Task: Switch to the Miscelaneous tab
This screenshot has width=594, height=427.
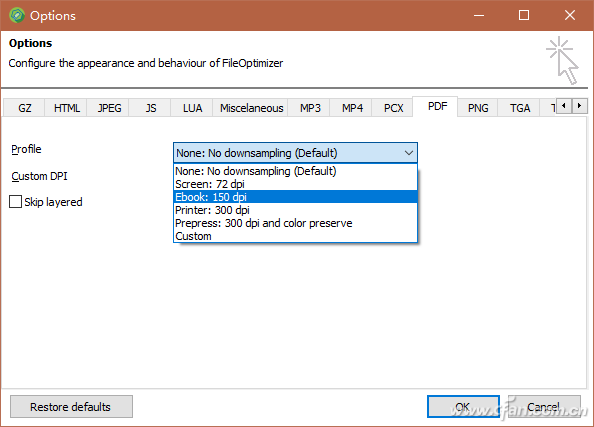Action: 252,108
